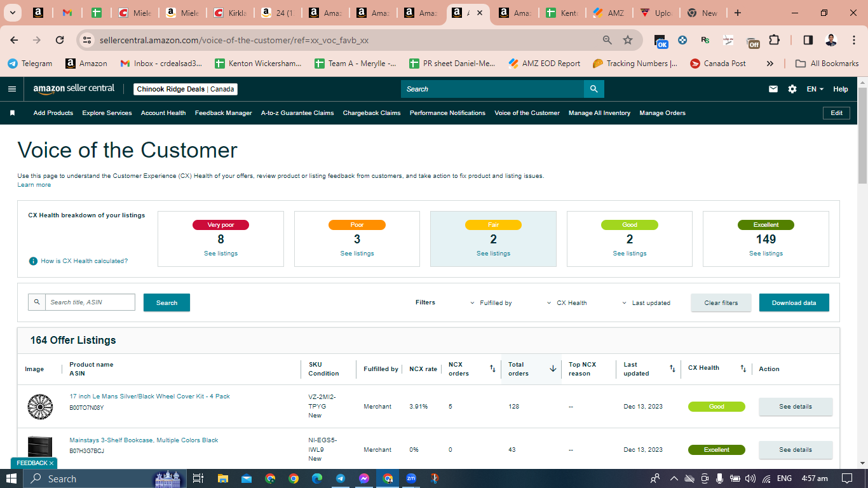This screenshot has width=868, height=488.
Task: Open the Chinook Ridge Deals account switcher
Action: 186,89
